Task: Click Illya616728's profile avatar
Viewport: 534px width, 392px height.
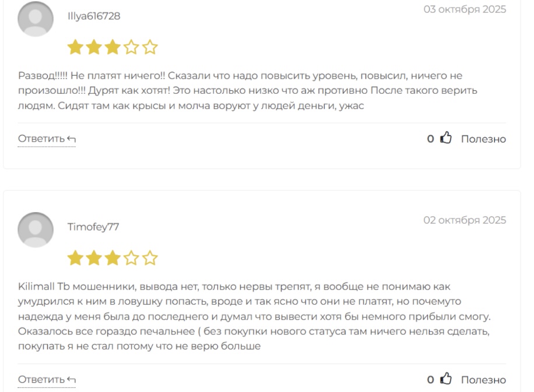Action: (36, 19)
